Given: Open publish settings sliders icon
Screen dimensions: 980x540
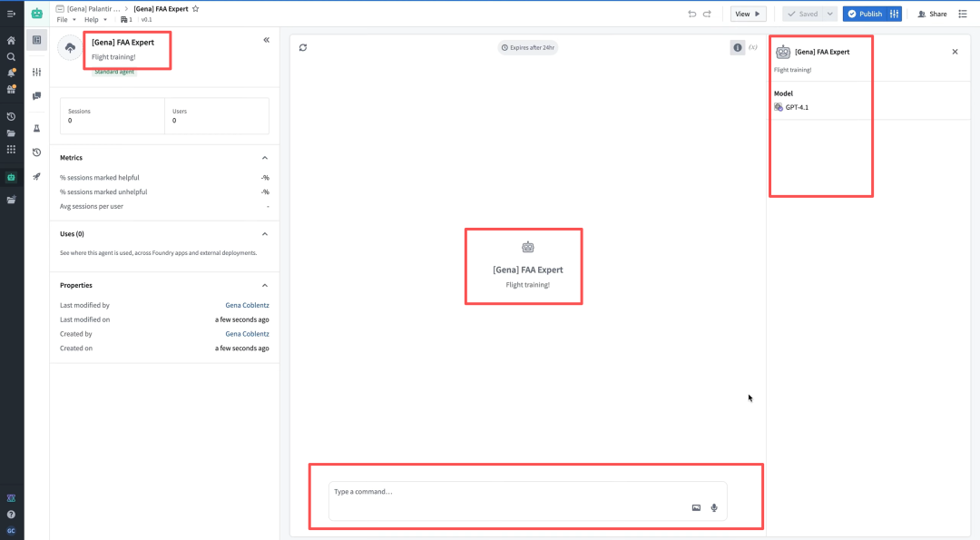Looking at the screenshot, I should [x=895, y=14].
